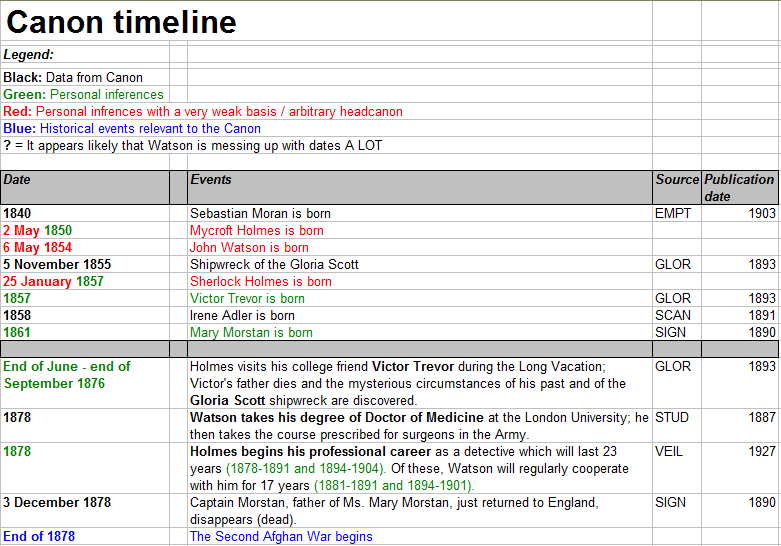Screen dimensions: 781x546
Task: Click the blue 'Historical events' legend row
Action: (132, 128)
